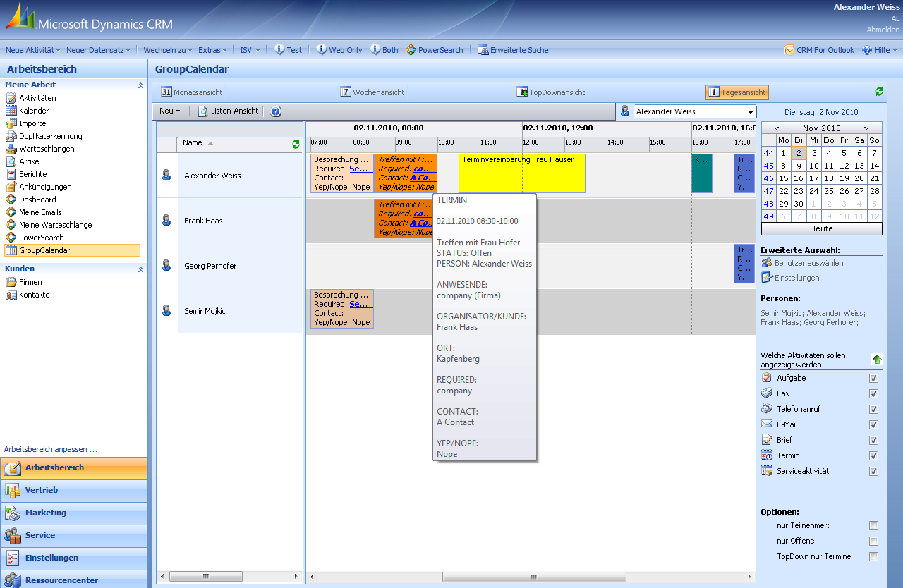Open Duplikaterkennung item
The width and height of the screenshot is (903, 588).
(x=50, y=136)
